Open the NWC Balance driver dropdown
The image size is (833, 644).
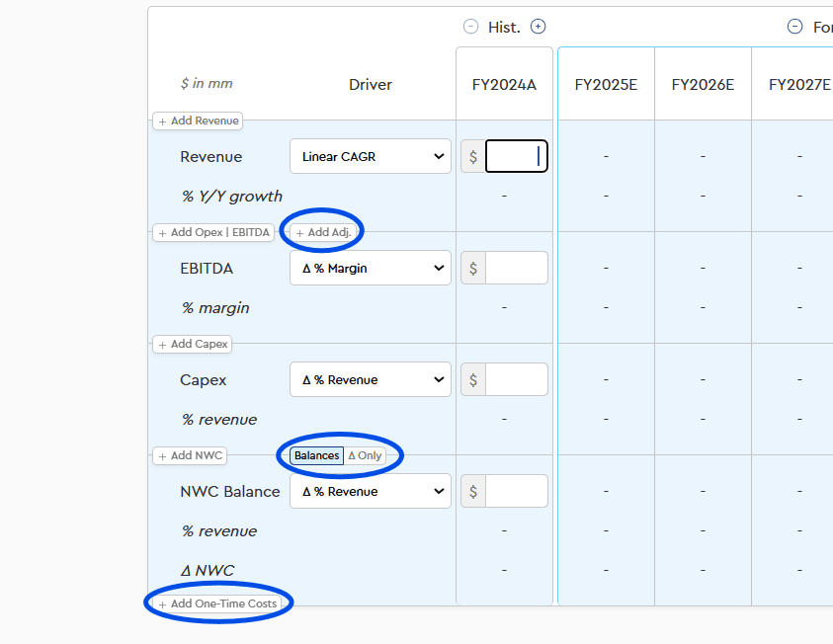(x=371, y=491)
